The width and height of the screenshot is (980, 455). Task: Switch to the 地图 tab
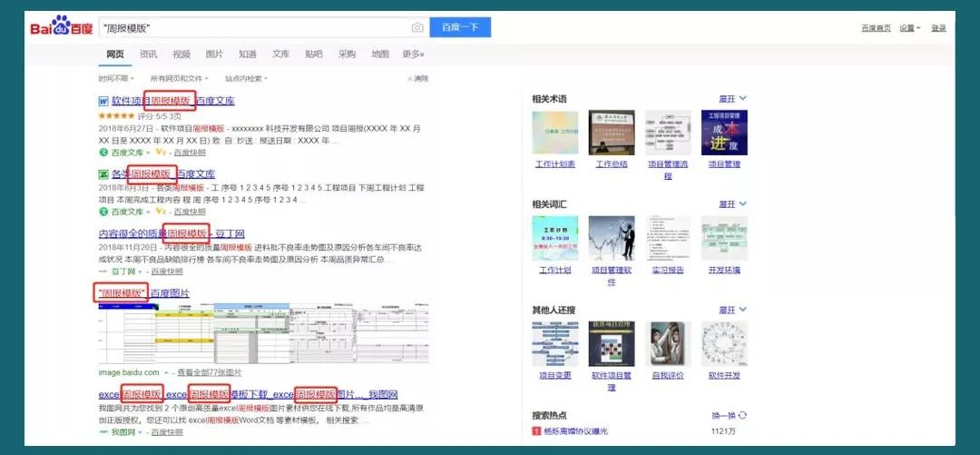[x=380, y=54]
